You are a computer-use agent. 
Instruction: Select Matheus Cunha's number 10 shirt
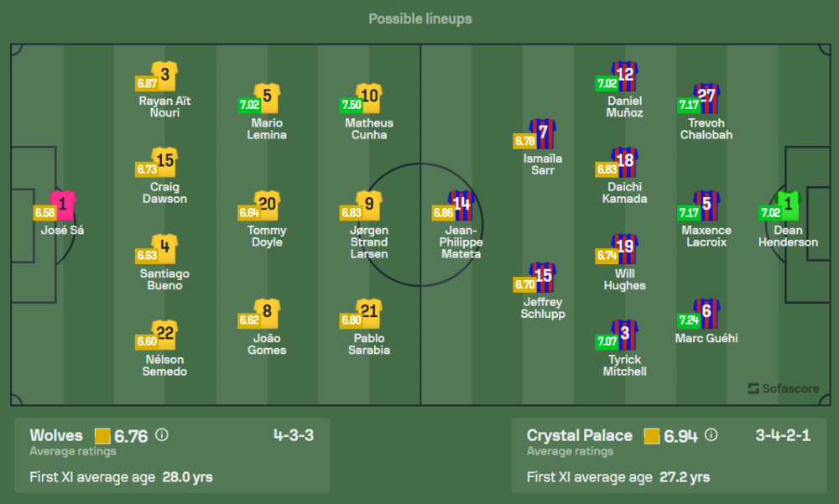tap(369, 97)
